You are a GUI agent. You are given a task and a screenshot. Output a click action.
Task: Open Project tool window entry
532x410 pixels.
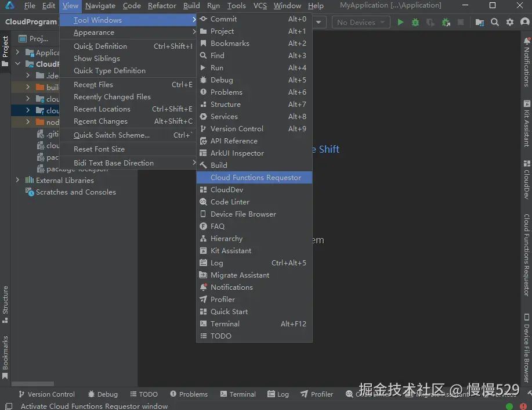[254, 31]
